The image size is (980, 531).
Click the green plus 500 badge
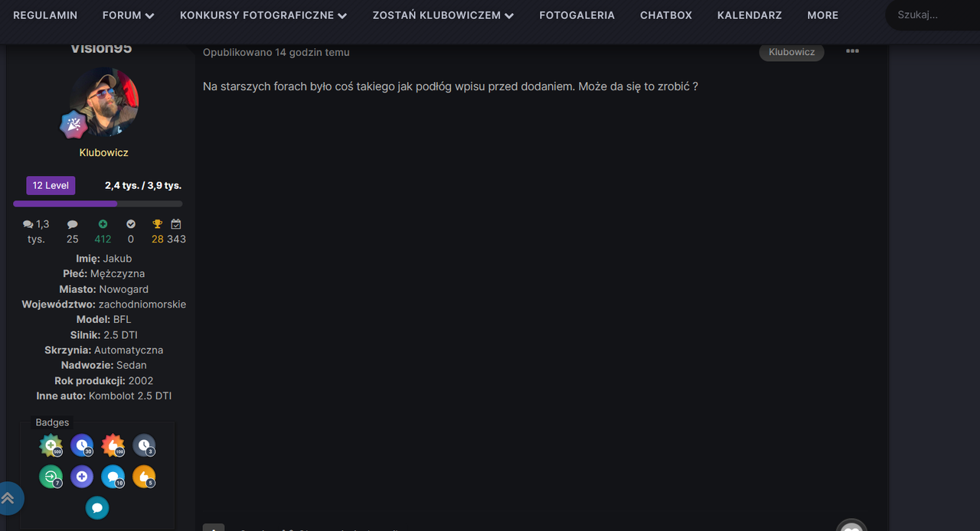click(51, 445)
